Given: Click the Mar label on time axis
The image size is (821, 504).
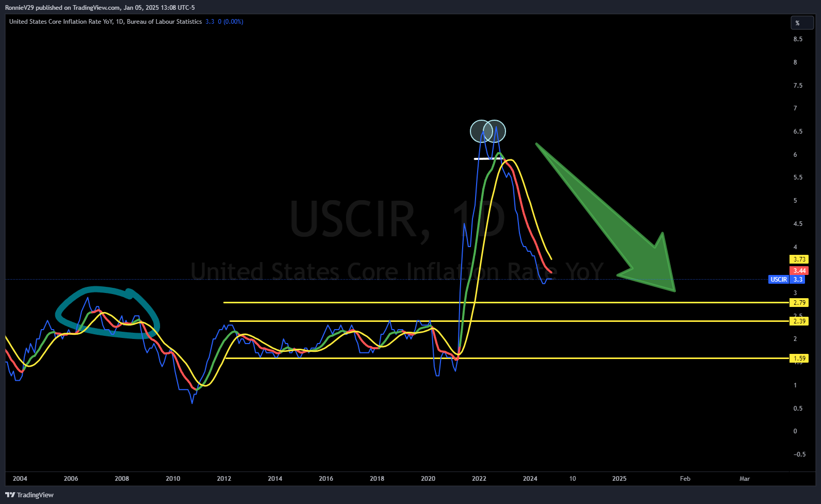Looking at the screenshot, I should 745,479.
